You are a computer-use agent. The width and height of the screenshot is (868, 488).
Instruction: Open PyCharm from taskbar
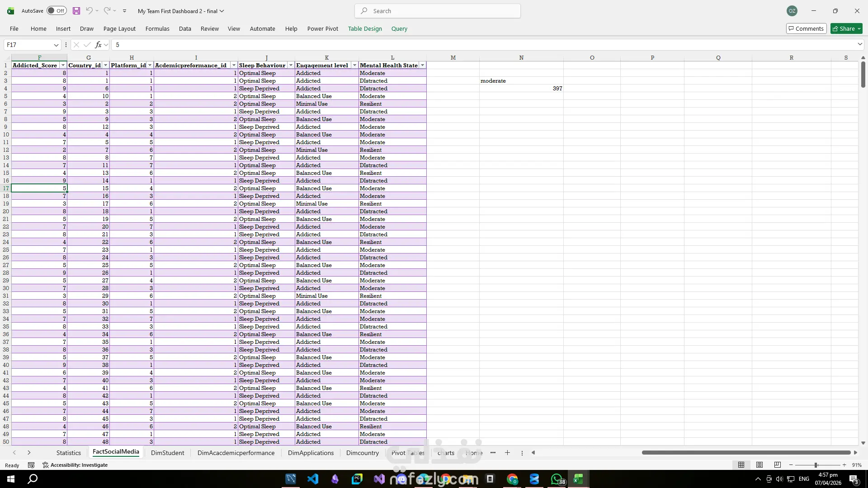[357, 479]
